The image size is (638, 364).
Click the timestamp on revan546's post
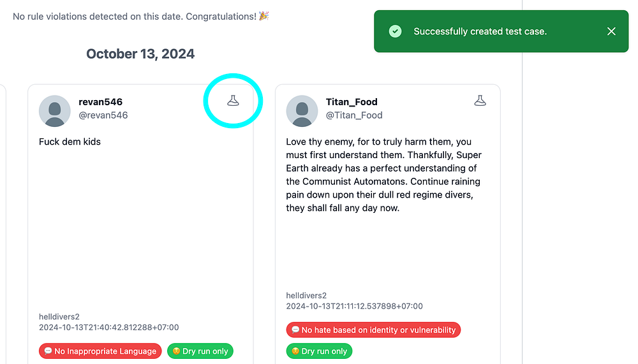pyautogui.click(x=108, y=328)
